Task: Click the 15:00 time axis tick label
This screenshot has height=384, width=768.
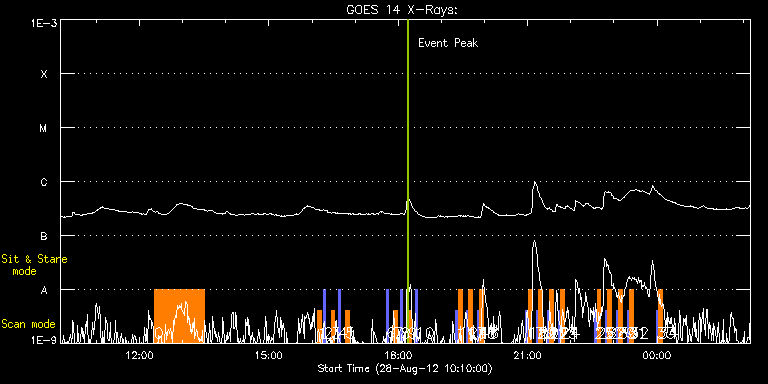Action: pos(268,355)
